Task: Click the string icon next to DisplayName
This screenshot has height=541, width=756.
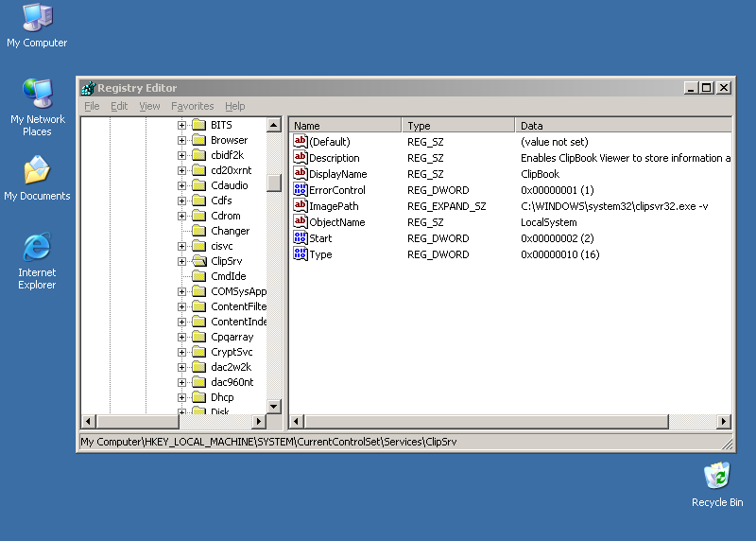Action: (300, 173)
